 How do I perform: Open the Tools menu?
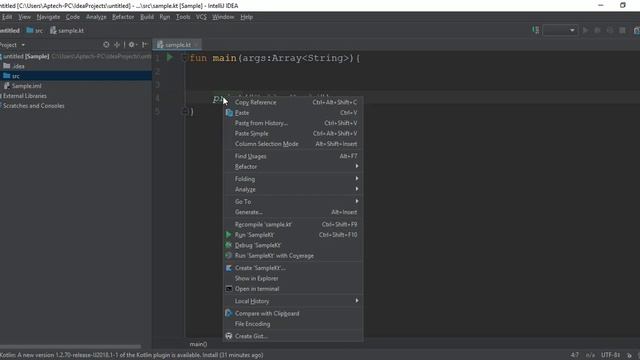point(183,17)
